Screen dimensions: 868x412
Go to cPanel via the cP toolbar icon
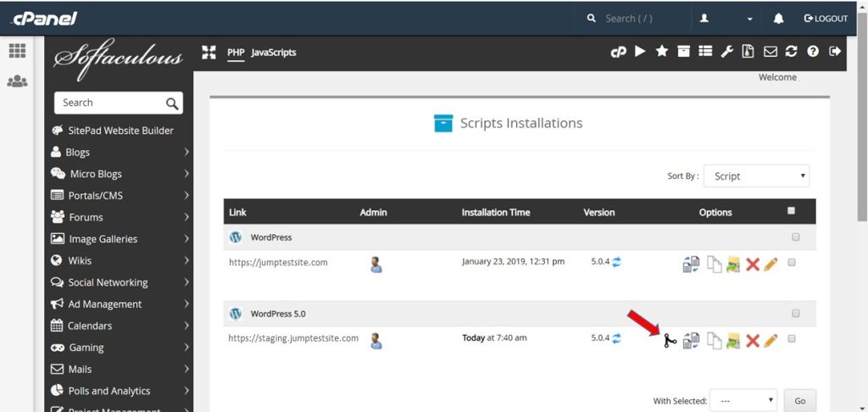tap(618, 52)
